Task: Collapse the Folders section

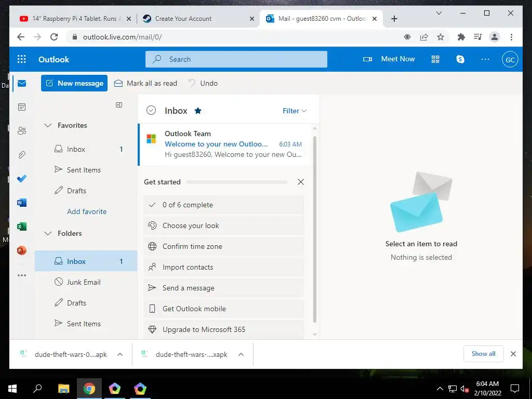Action: point(48,233)
